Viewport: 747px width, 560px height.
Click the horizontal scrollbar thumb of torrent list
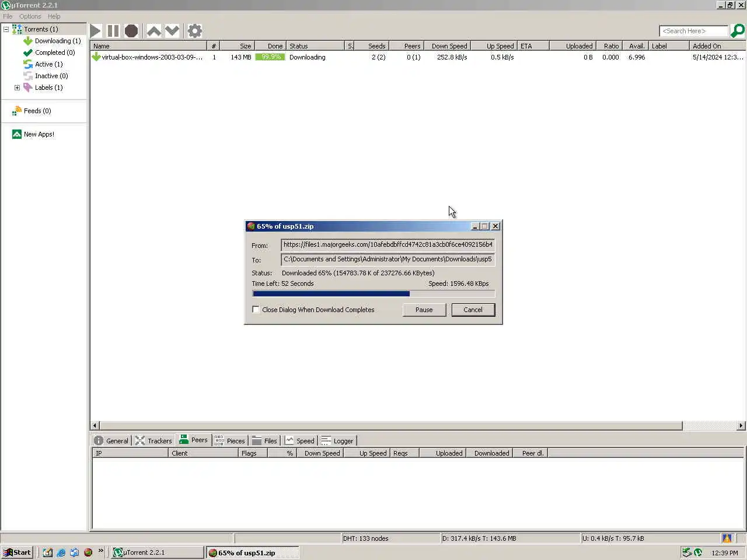(391, 426)
